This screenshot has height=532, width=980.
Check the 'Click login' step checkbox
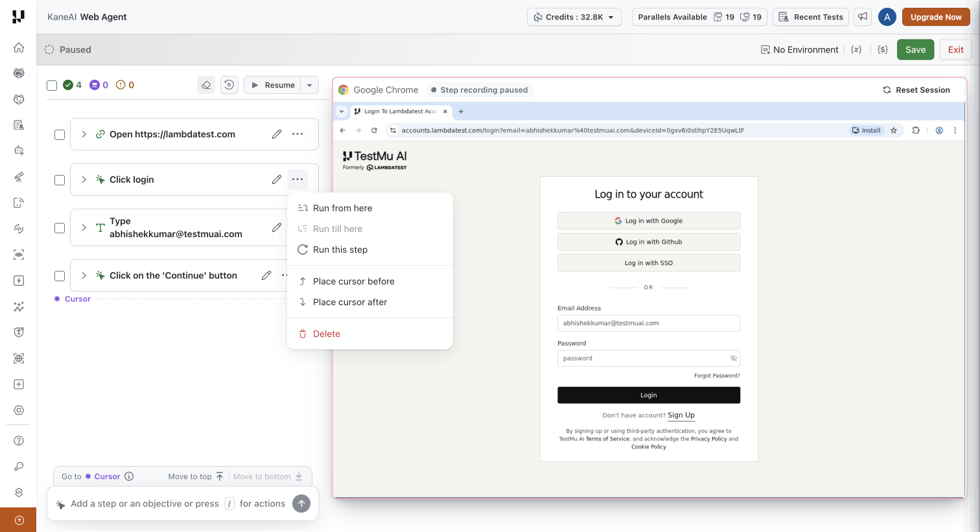[60, 180]
